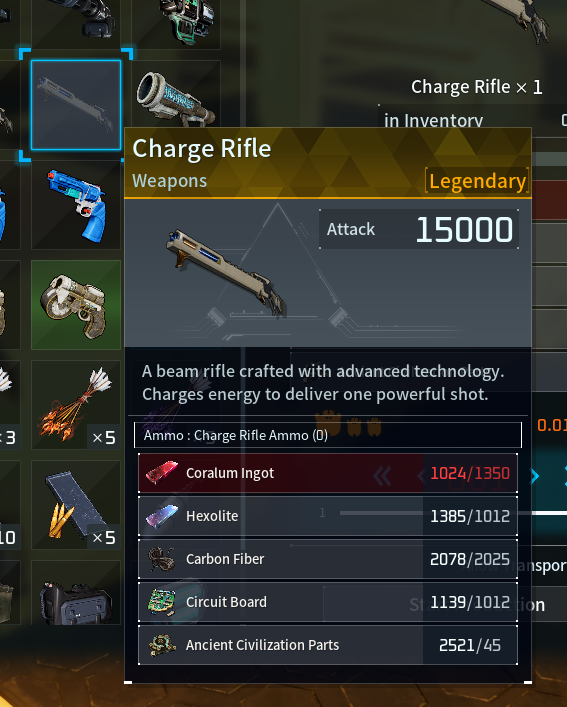The height and width of the screenshot is (707, 567).
Task: Pick the rocket launcher item slot
Action: [176, 97]
